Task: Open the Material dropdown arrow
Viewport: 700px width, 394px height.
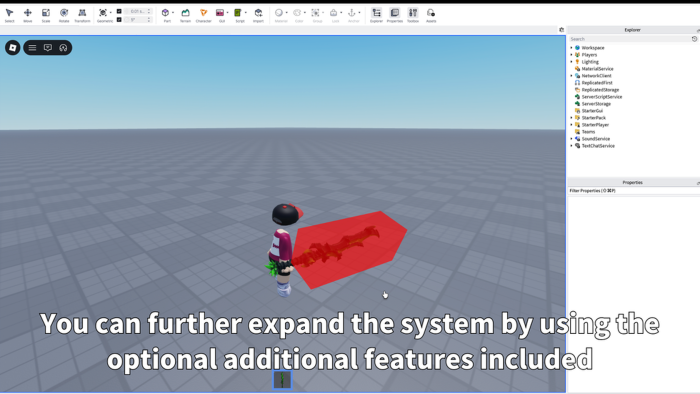Action: (x=287, y=13)
